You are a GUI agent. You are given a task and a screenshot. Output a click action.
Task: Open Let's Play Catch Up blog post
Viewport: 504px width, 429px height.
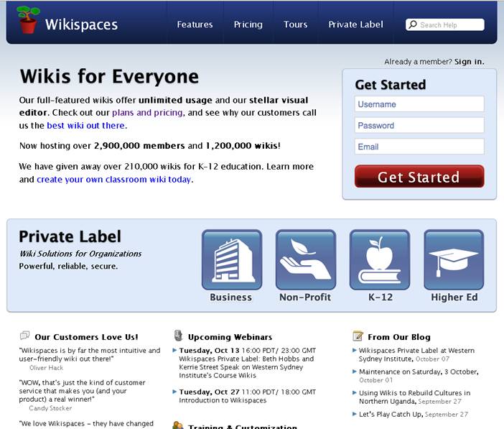391,414
